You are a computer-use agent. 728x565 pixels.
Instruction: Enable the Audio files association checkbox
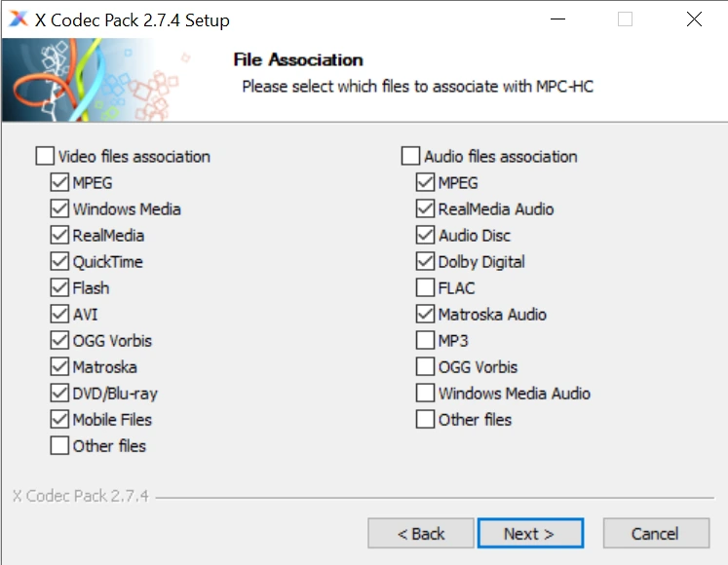(x=411, y=157)
